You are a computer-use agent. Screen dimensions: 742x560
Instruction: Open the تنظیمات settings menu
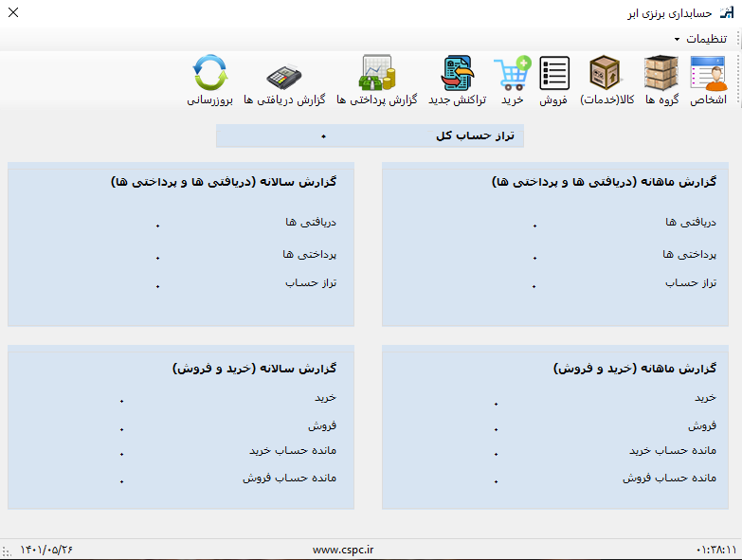click(705, 39)
